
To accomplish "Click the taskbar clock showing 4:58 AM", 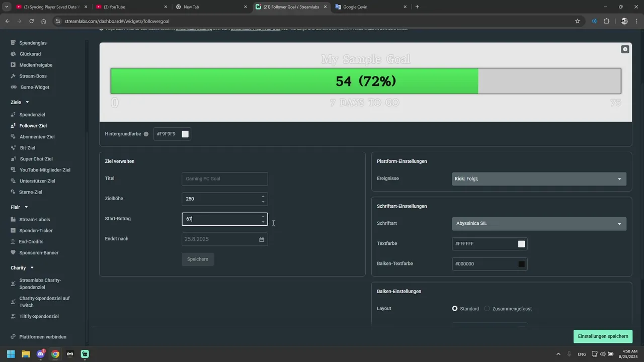I will click(629, 354).
